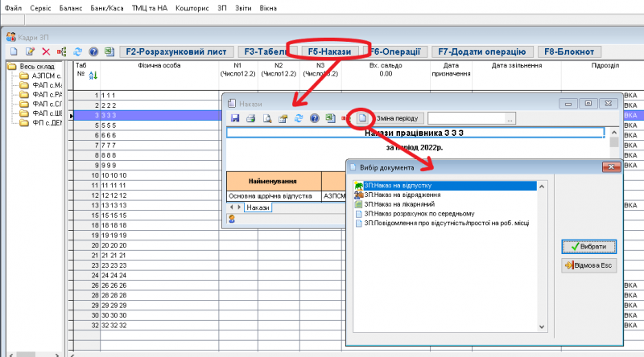This screenshot has height=357, width=644.
Task: Click the edit record icon in Кадри ЗП toolbar
Action: tap(30, 51)
